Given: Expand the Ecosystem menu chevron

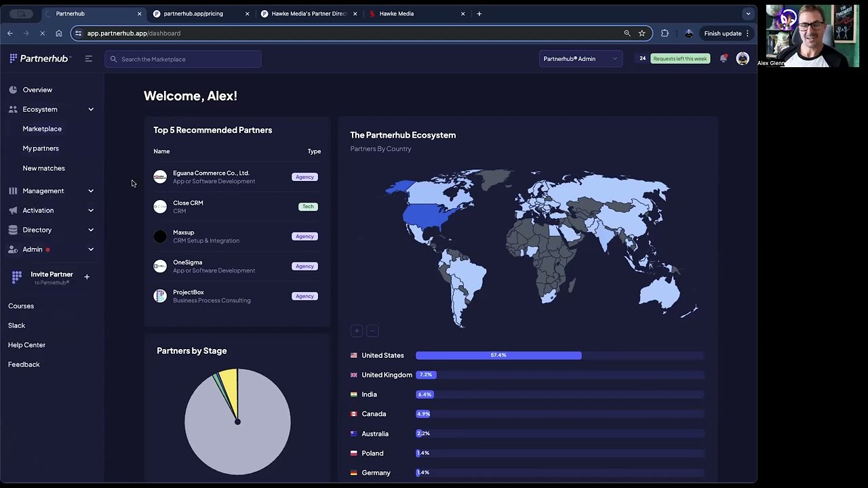Looking at the screenshot, I should (91, 109).
